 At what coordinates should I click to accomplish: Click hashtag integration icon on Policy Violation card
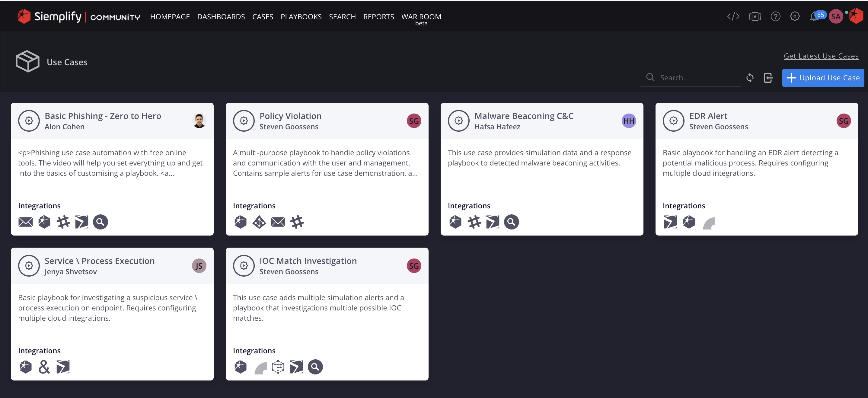coord(297,222)
